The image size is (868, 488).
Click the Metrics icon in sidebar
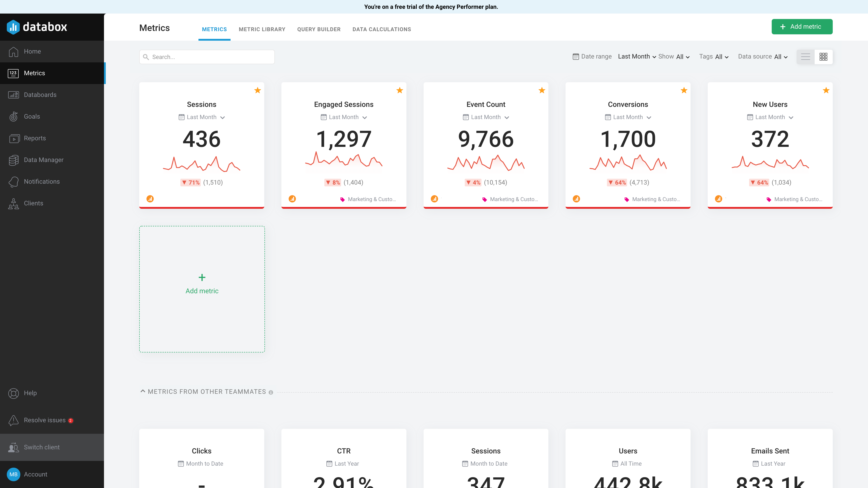(x=13, y=73)
